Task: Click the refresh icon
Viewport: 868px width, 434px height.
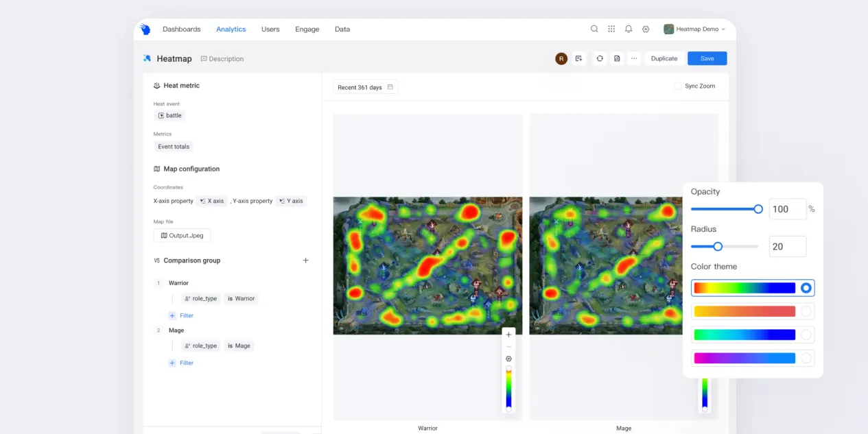Action: (x=600, y=59)
